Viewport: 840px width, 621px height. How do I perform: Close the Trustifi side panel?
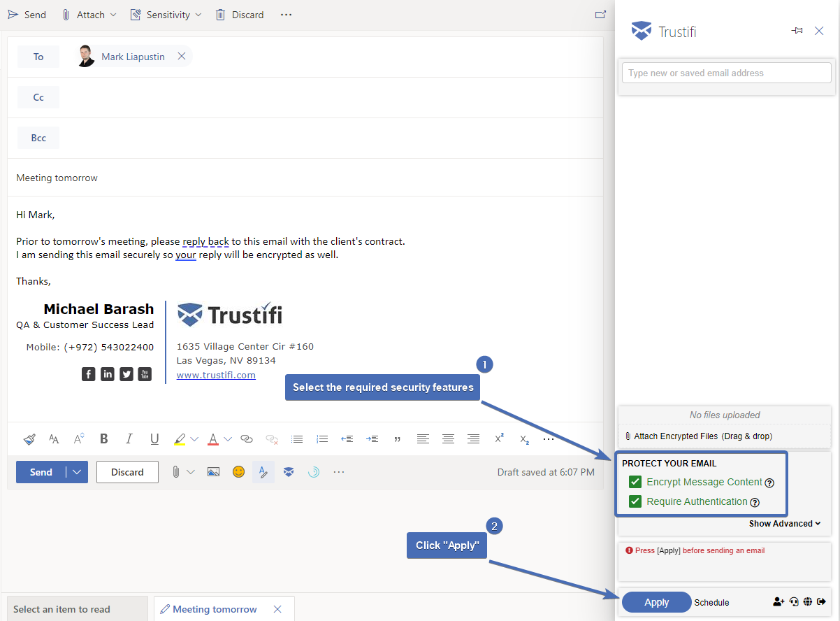(x=820, y=31)
